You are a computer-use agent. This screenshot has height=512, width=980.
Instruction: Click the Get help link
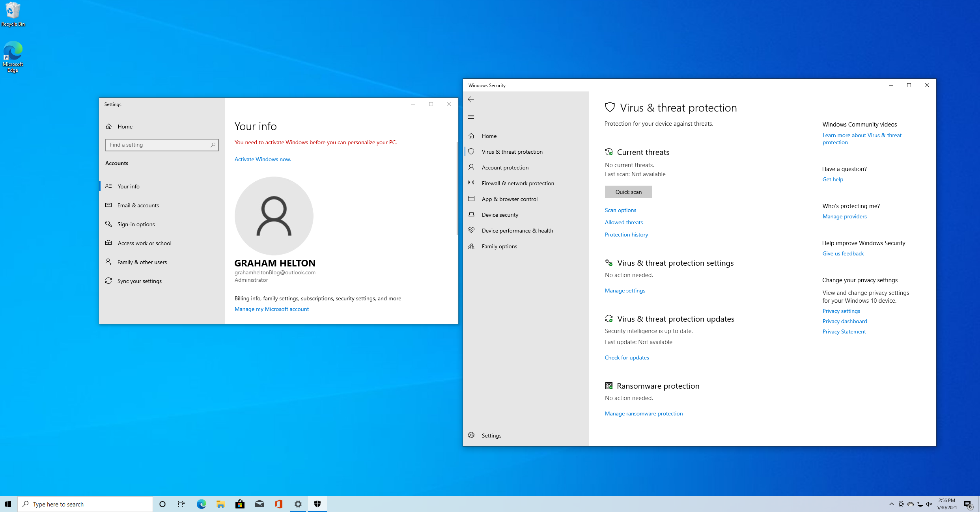pyautogui.click(x=833, y=179)
